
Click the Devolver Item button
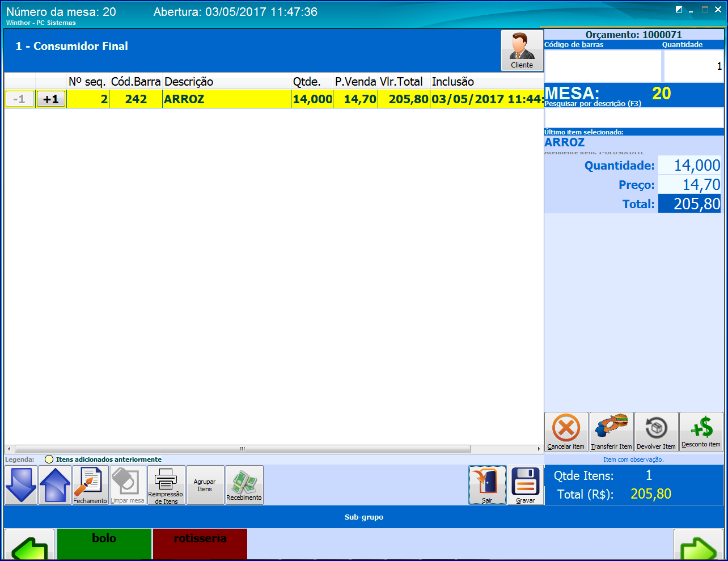[656, 432]
